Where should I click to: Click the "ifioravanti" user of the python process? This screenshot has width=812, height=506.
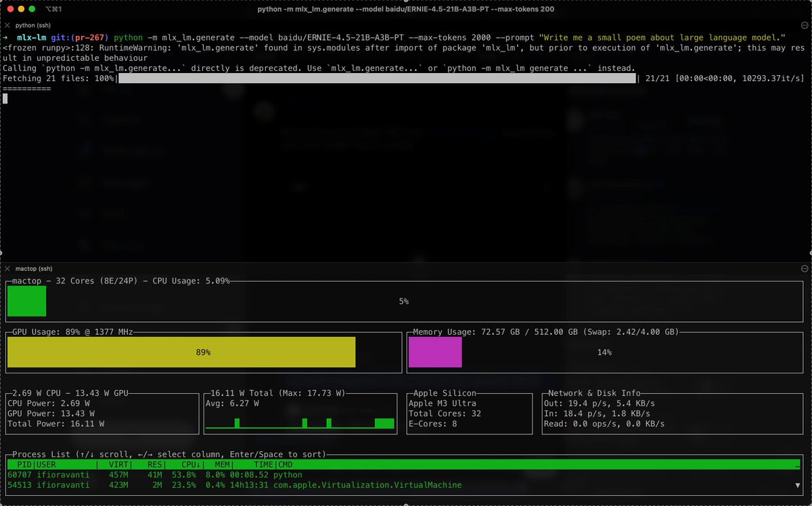click(x=63, y=475)
